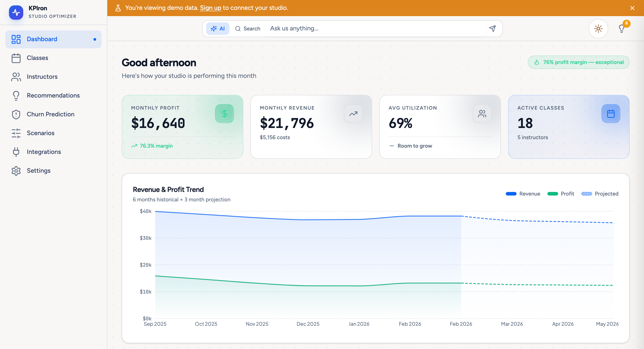The image size is (644, 349).
Task: Open the Classes menu item
Action: pyautogui.click(x=53, y=58)
